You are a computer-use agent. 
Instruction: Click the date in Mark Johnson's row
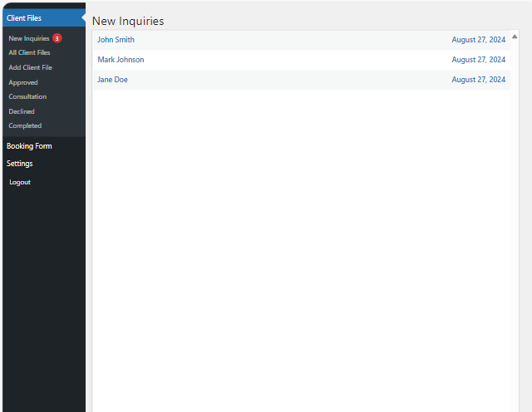[479, 60]
